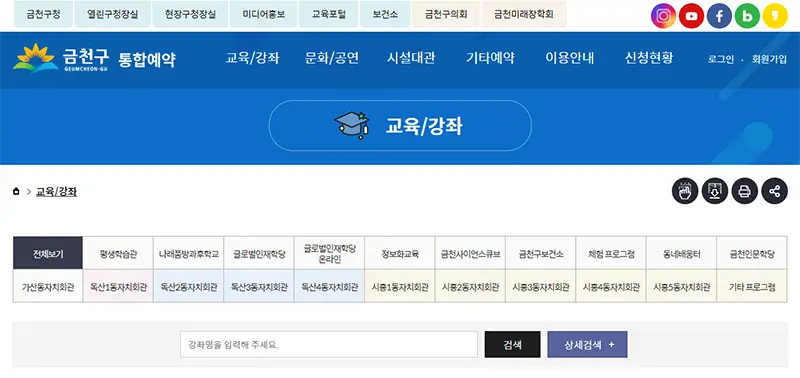This screenshot has width=800, height=378.
Task: Open 문화/공연 in the main menu
Action: [332, 58]
